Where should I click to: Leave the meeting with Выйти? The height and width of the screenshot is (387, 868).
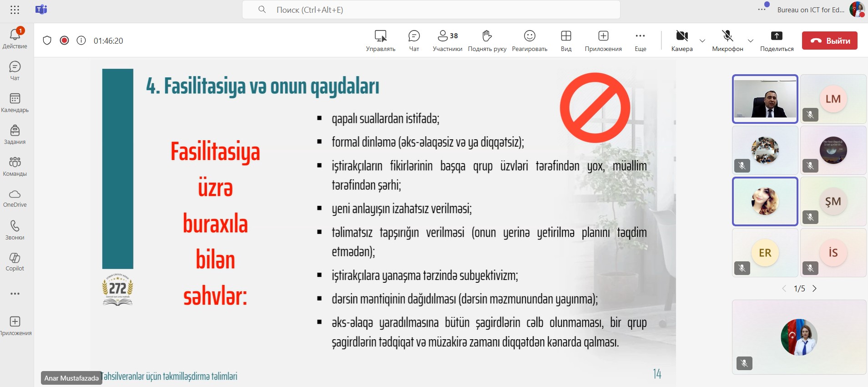[x=830, y=41]
